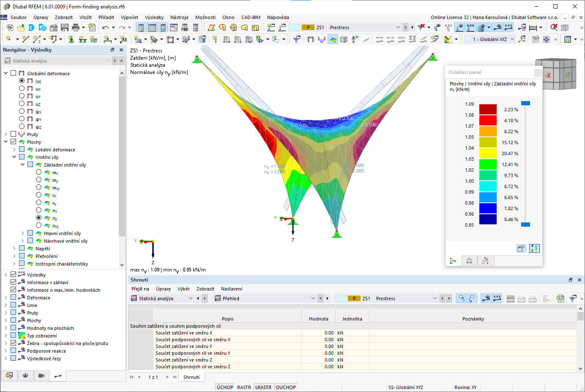Open the 1 - Globální XYZ coordinate system dropdown
585x392 pixels.
512,39
